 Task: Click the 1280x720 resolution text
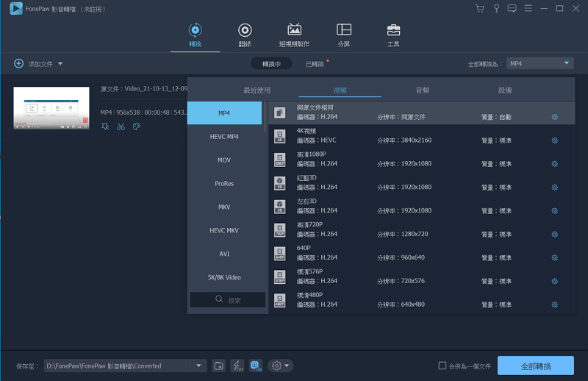click(415, 234)
